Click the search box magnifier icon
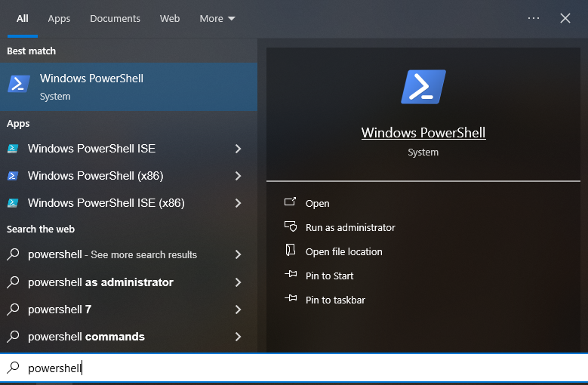Screen dimensions: 588x385 tap(13, 368)
